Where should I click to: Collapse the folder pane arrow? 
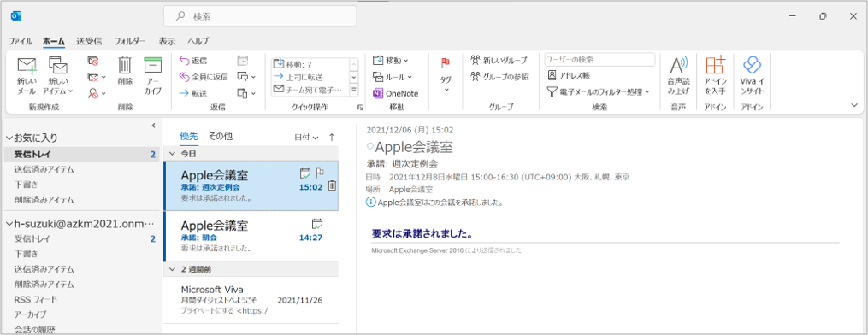pyautogui.click(x=153, y=126)
